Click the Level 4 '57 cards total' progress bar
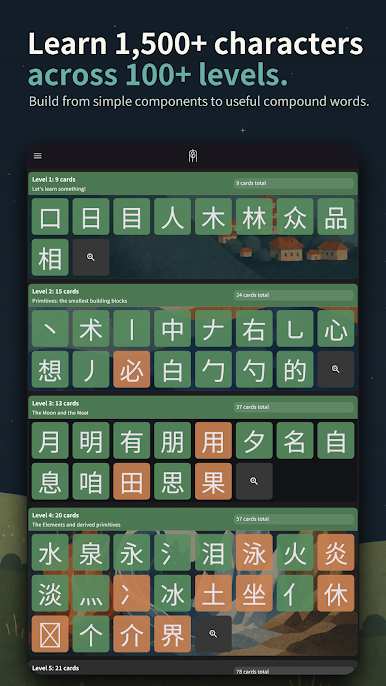This screenshot has height=686, width=386. coord(294,519)
